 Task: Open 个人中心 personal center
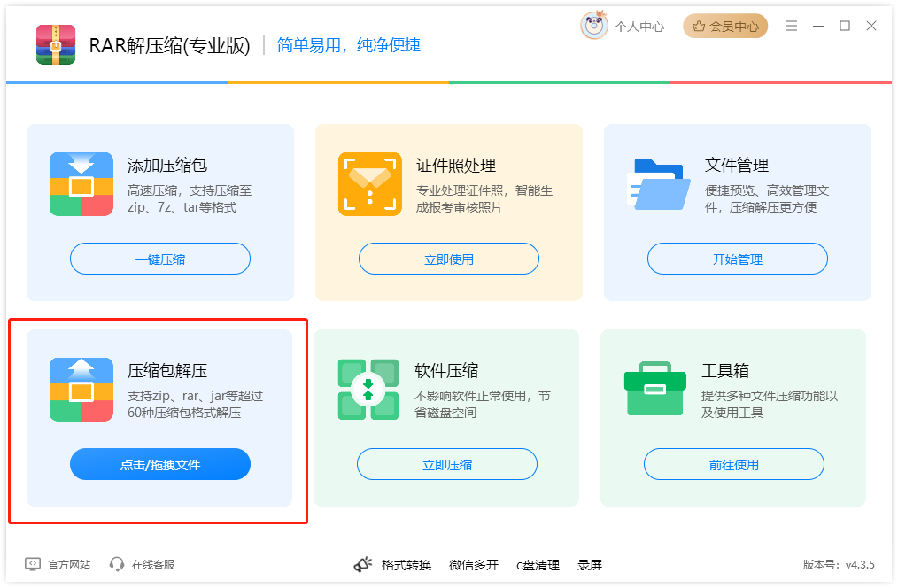click(639, 27)
